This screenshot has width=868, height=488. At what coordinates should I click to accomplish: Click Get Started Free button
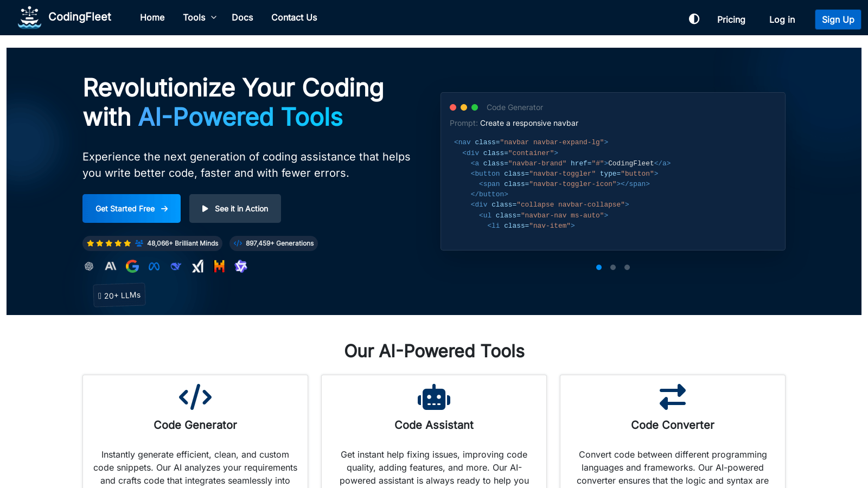[x=131, y=209]
